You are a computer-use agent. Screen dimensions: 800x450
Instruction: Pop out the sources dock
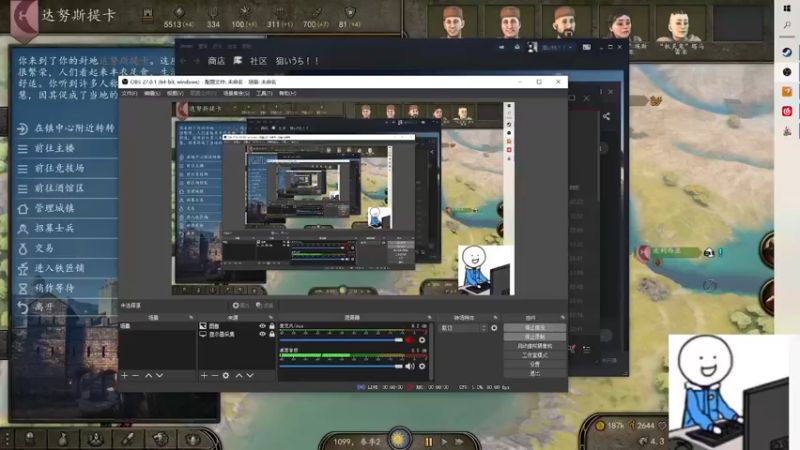[x=271, y=317]
